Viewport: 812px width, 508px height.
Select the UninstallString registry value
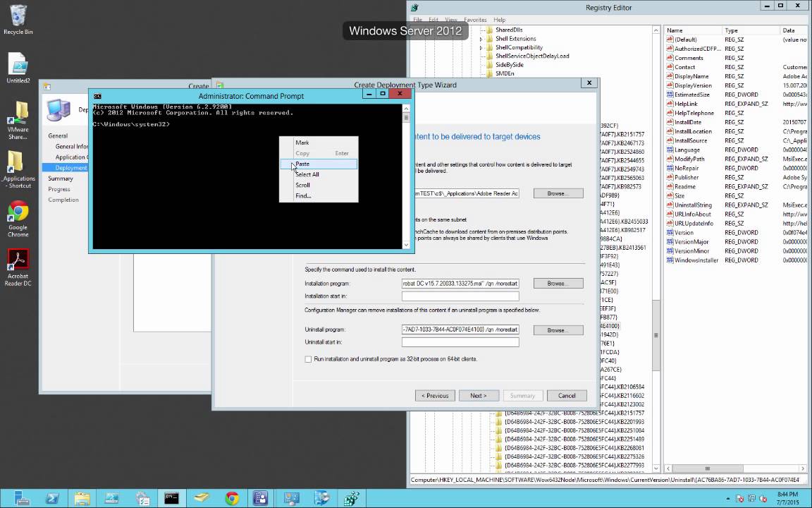pos(693,205)
